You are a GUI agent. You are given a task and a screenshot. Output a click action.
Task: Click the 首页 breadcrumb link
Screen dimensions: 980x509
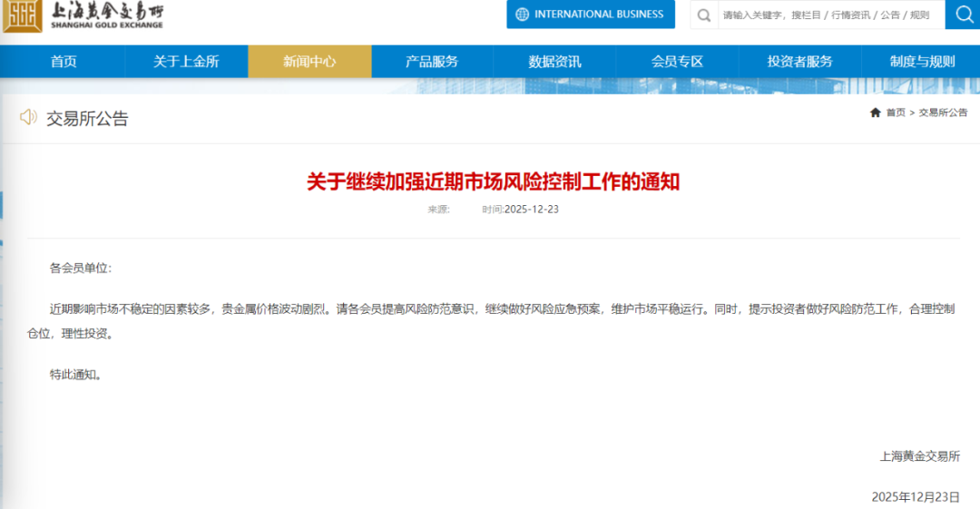[896, 113]
